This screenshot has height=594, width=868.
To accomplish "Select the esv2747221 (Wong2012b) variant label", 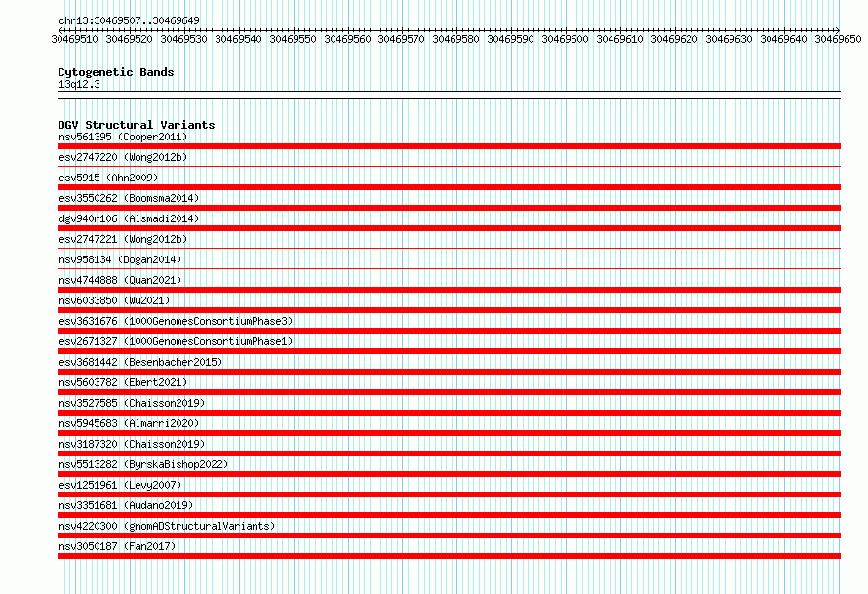I will pos(123,239).
